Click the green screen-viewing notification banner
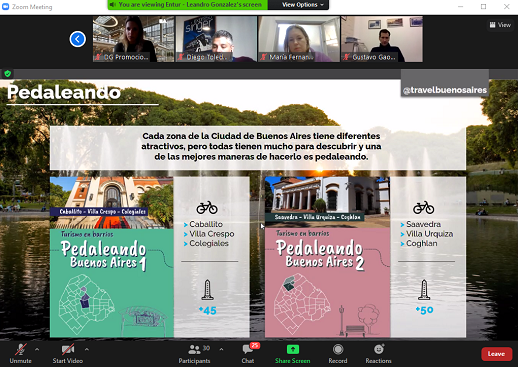The width and height of the screenshot is (518, 367). pos(188,5)
